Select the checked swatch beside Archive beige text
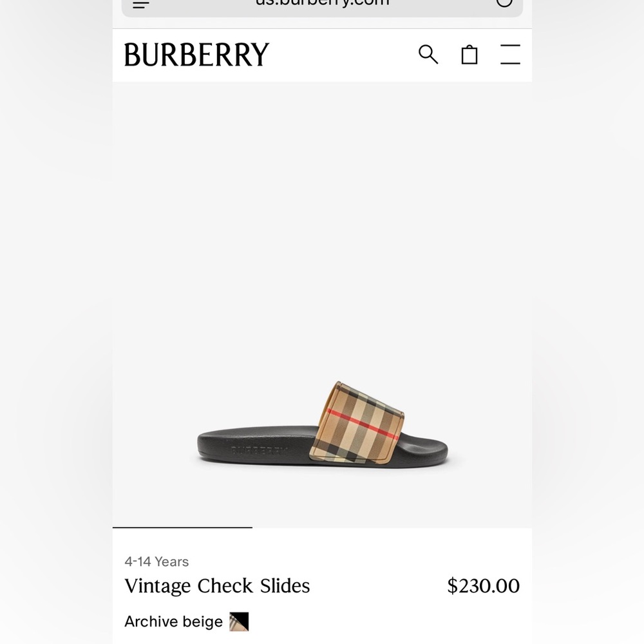Image resolution: width=644 pixels, height=644 pixels. (239, 621)
